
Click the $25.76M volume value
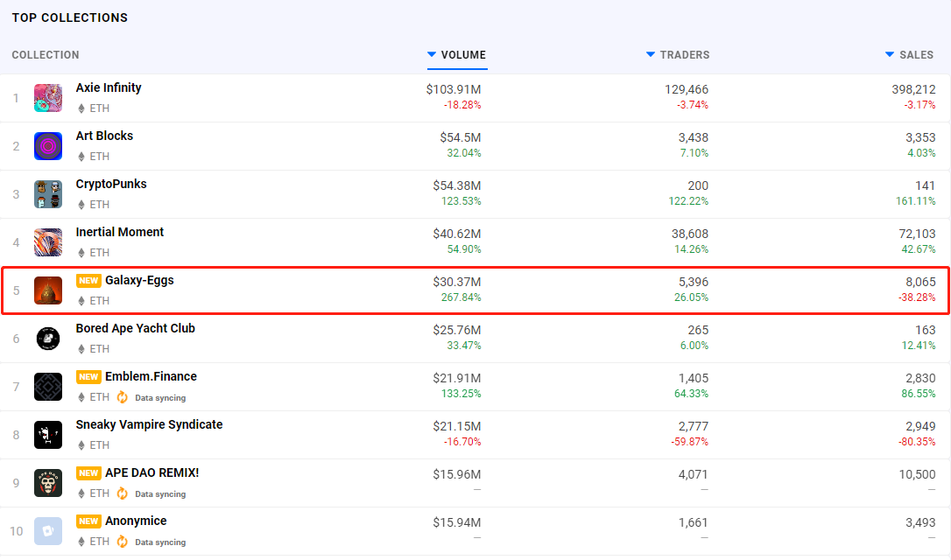(x=457, y=330)
